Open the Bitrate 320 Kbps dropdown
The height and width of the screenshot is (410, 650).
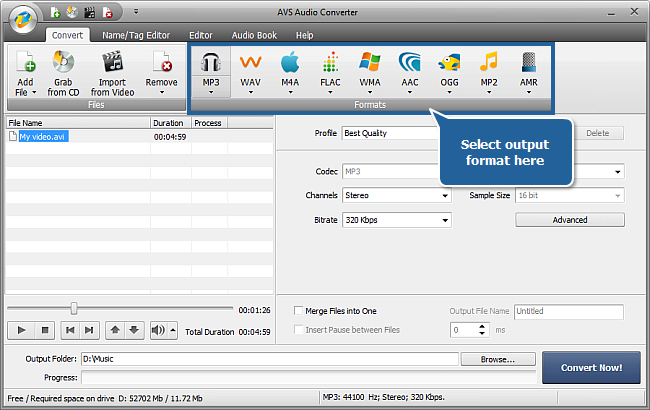(397, 220)
